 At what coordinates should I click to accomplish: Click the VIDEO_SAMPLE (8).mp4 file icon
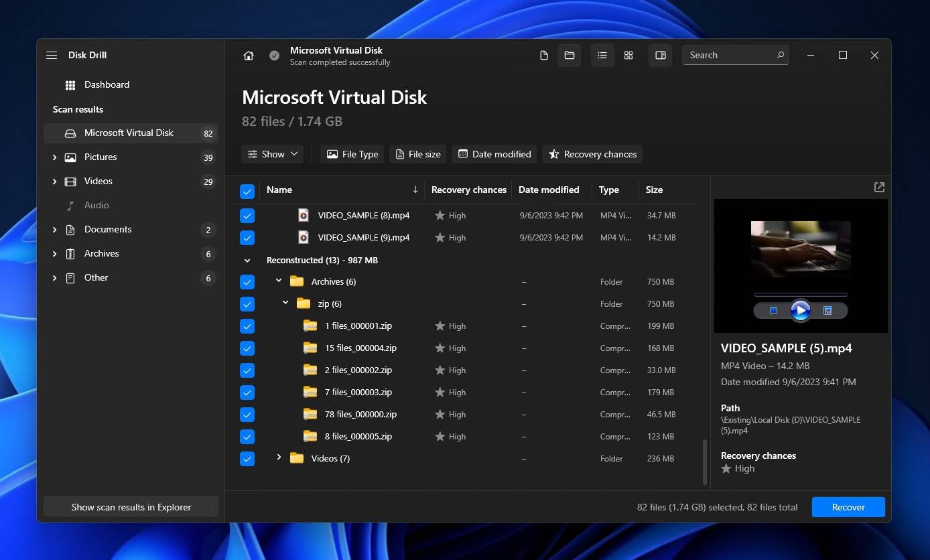coord(304,216)
